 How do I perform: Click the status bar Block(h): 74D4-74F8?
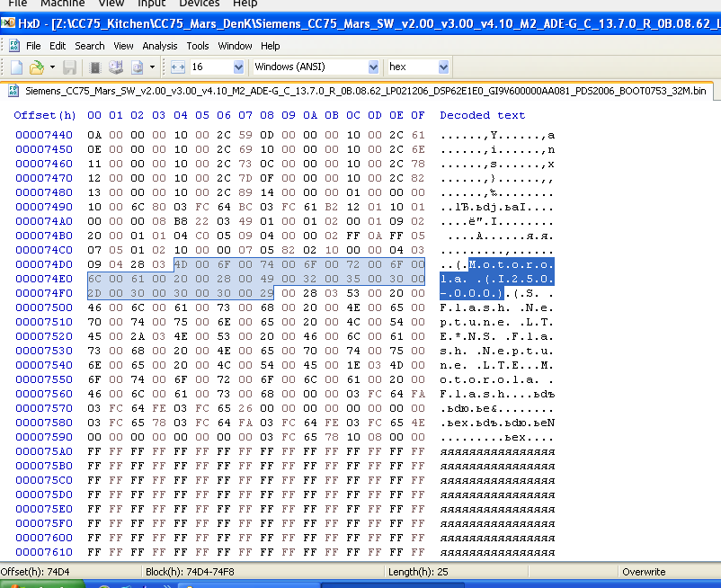190,572
